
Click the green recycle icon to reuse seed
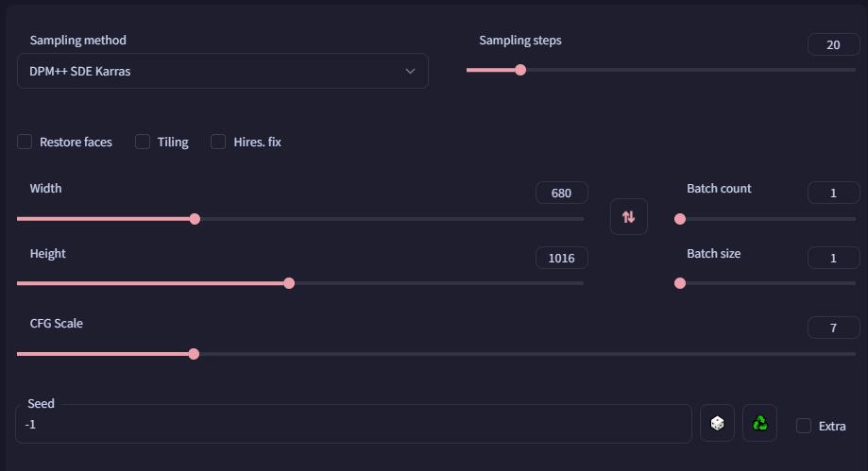pyautogui.click(x=760, y=424)
